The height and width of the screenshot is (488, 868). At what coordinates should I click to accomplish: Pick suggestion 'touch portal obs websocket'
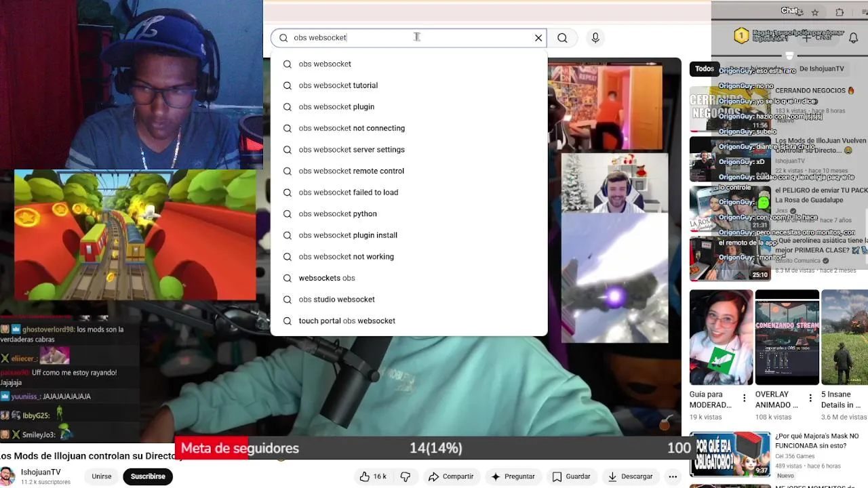[409, 321]
